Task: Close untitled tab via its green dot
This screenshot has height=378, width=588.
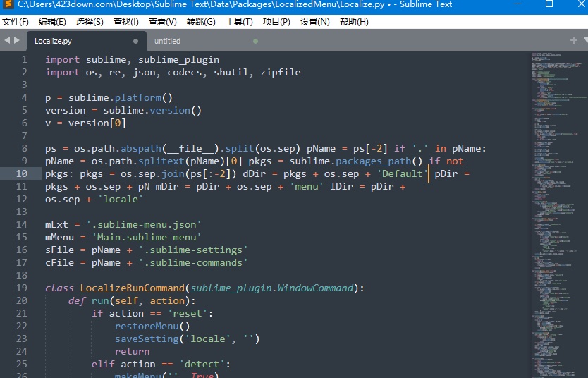Action: (255, 41)
